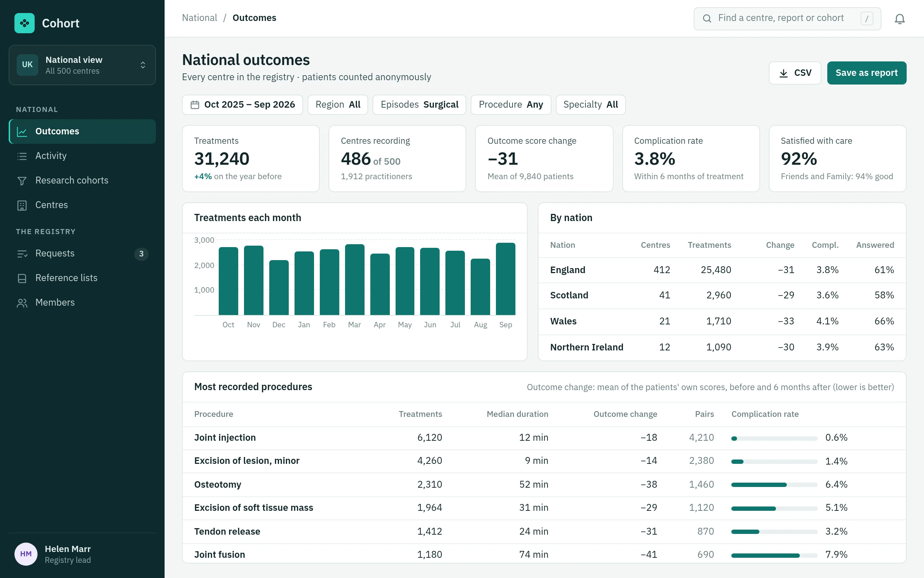Click the download arrow icon on CSV
The width and height of the screenshot is (924, 578).
[783, 73]
